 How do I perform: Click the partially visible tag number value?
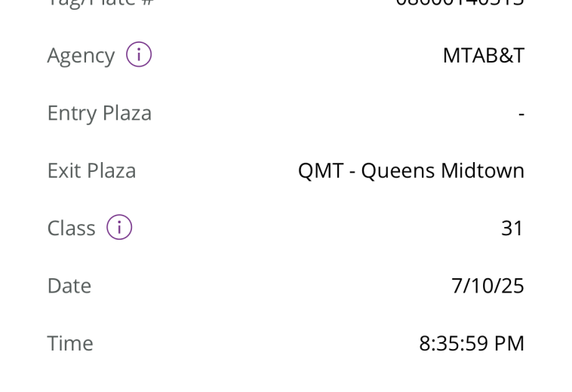coord(460,3)
